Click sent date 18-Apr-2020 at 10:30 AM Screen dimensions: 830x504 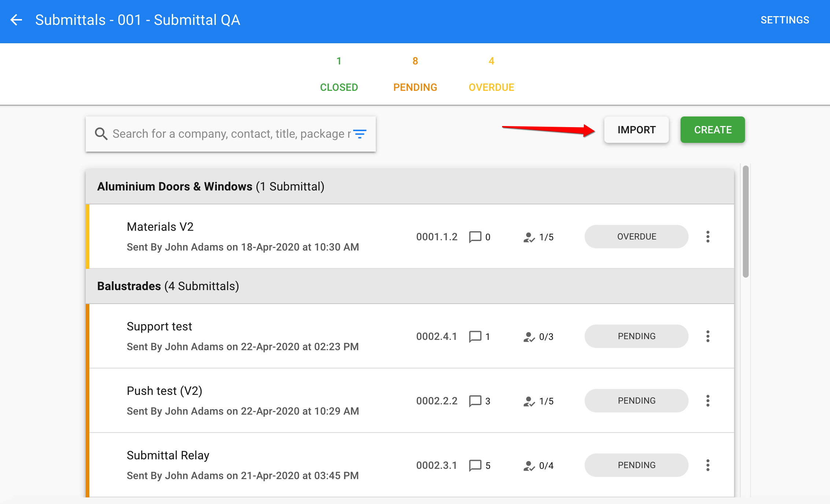tap(300, 247)
